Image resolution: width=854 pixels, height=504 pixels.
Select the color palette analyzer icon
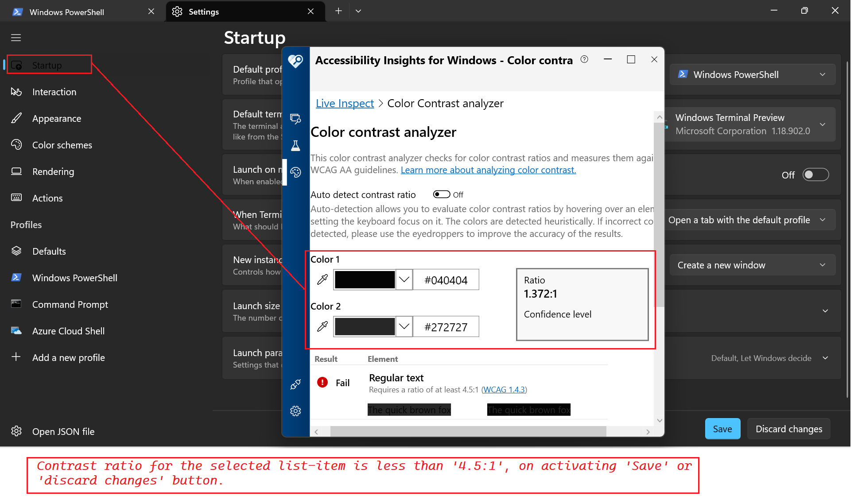point(296,173)
